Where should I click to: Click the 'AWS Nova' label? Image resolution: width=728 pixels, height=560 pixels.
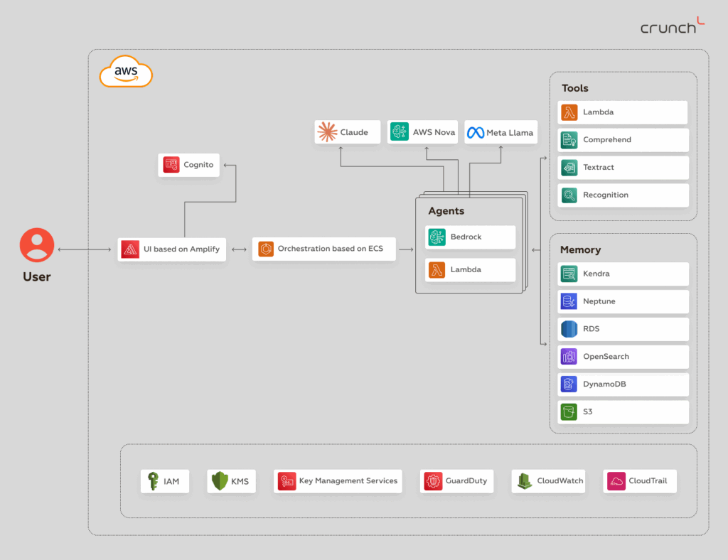(434, 132)
